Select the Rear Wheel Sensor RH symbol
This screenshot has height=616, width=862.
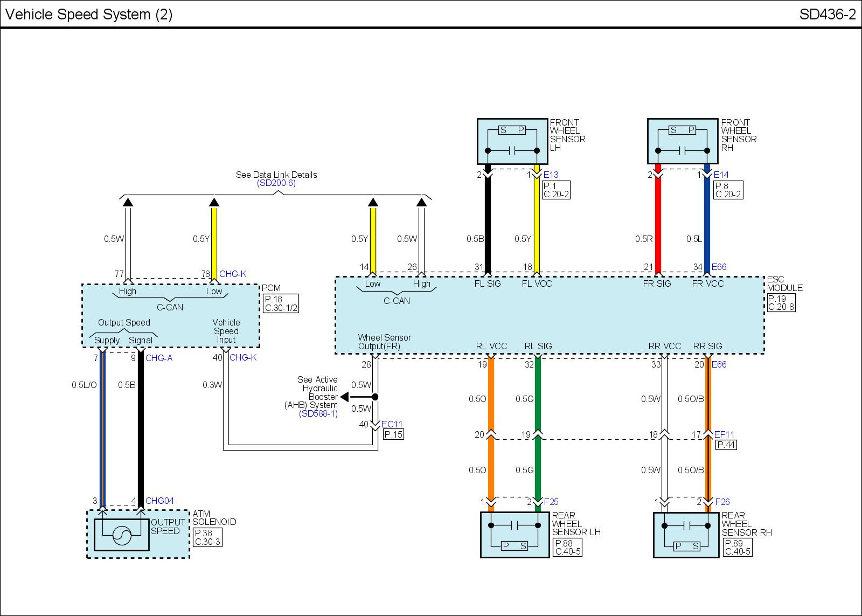[686, 535]
